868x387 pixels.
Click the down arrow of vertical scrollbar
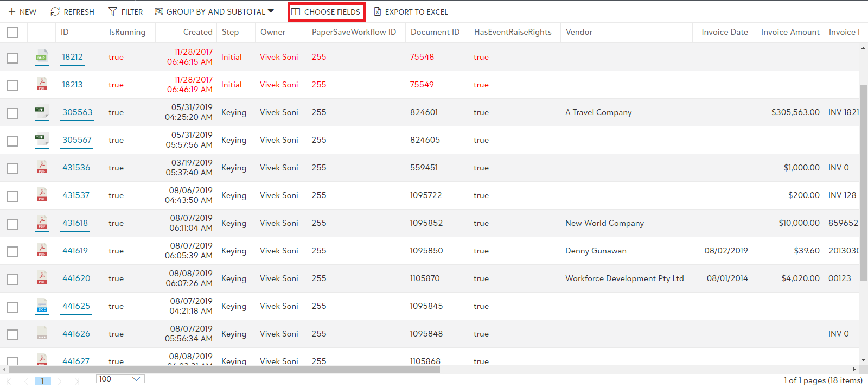click(863, 359)
